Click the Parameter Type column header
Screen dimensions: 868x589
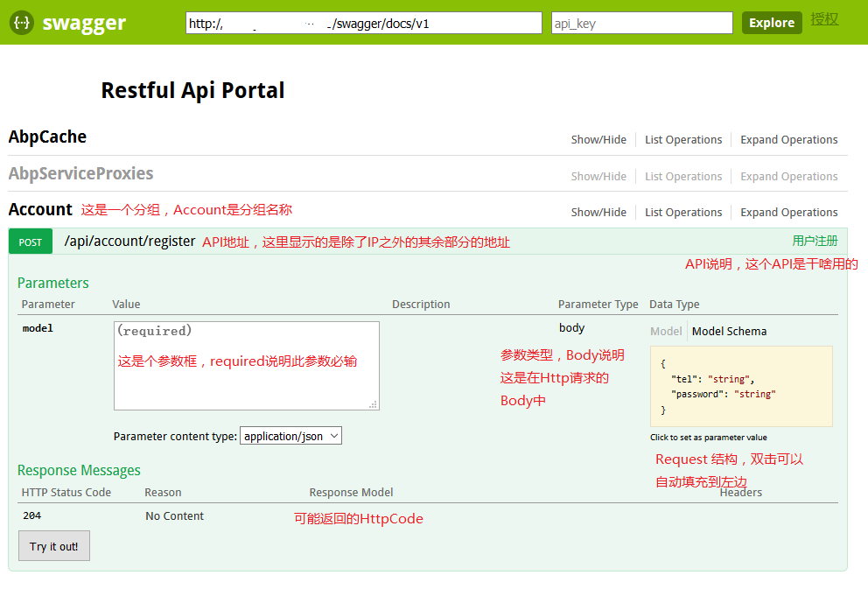[x=598, y=304]
